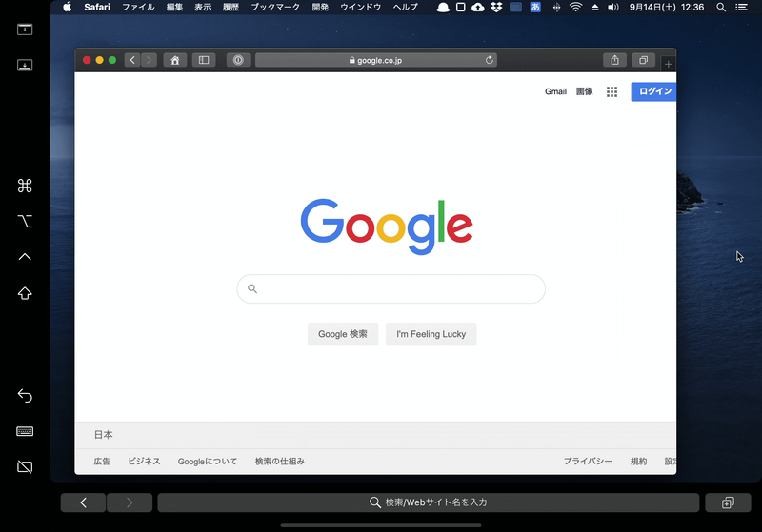Tap the Touch Bar new tab icon
Image resolution: width=762 pixels, height=532 pixels.
[728, 502]
